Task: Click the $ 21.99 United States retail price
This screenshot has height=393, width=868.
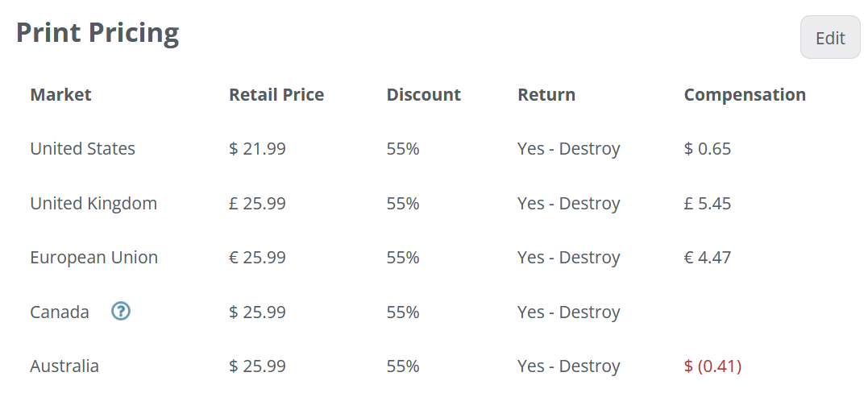Action: pyautogui.click(x=257, y=149)
